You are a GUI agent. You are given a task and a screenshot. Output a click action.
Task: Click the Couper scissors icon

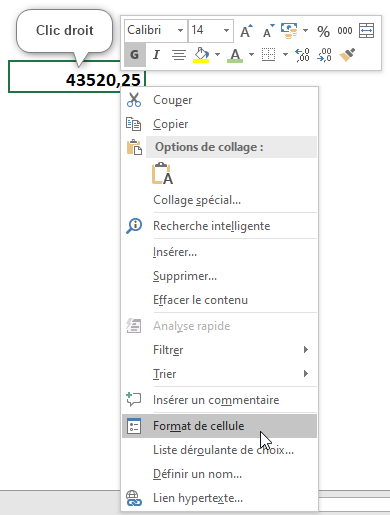134,100
